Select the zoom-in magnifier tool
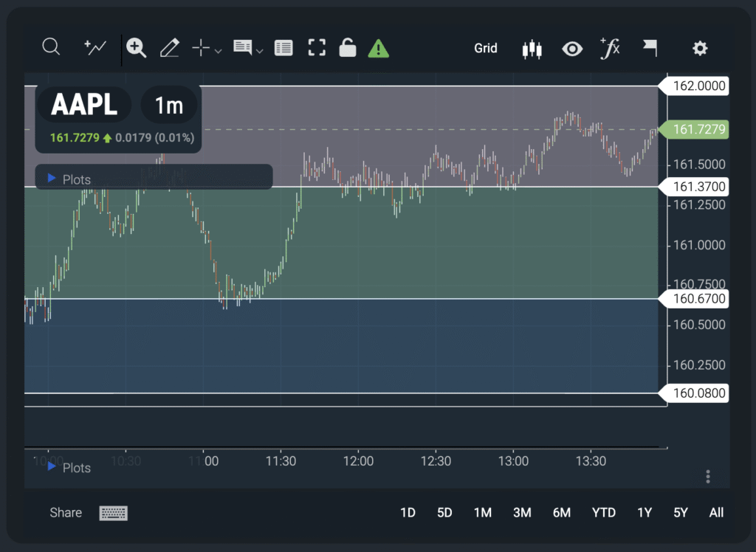Viewport: 756px width, 552px height. point(136,48)
